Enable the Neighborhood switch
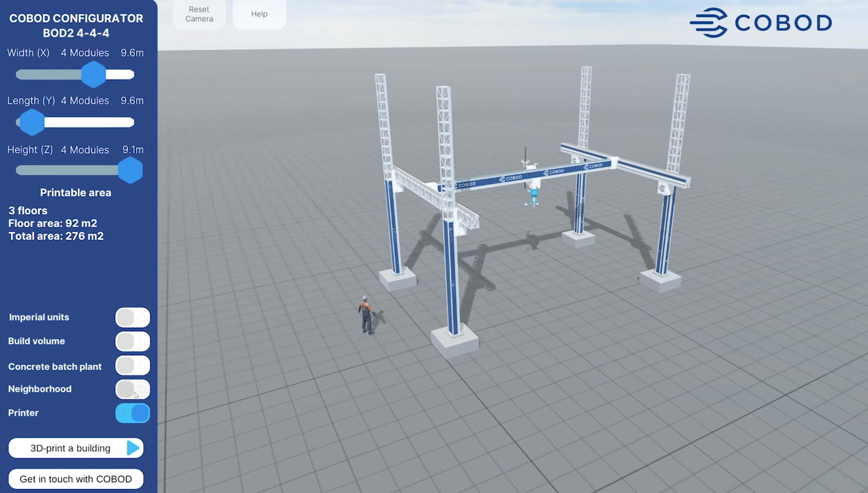Screen dimensions: 868x493 coord(133,389)
